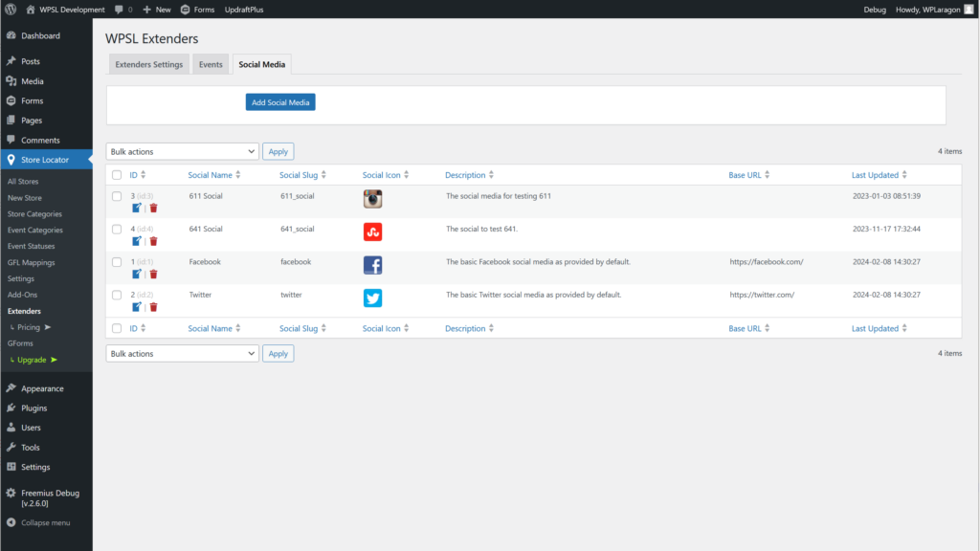Open the WordPress logo menu in admin bar
The height and width of the screenshot is (551, 980).
[11, 9]
